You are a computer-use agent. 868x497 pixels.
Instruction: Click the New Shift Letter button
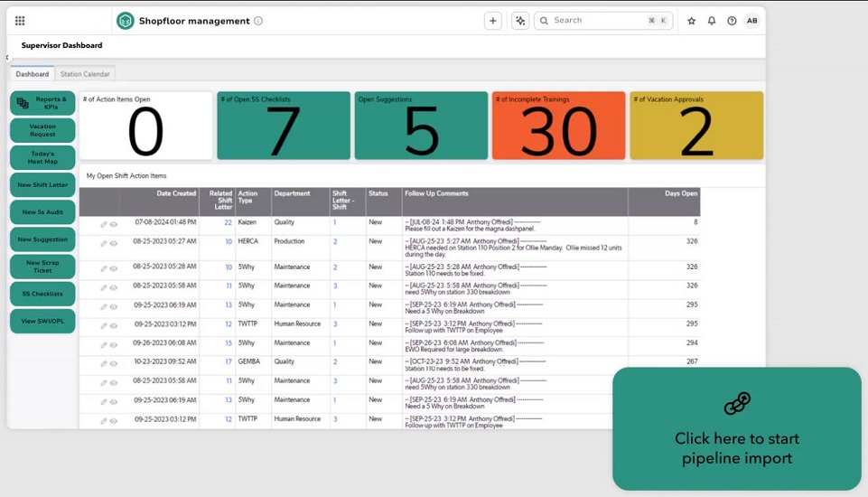tap(42, 184)
